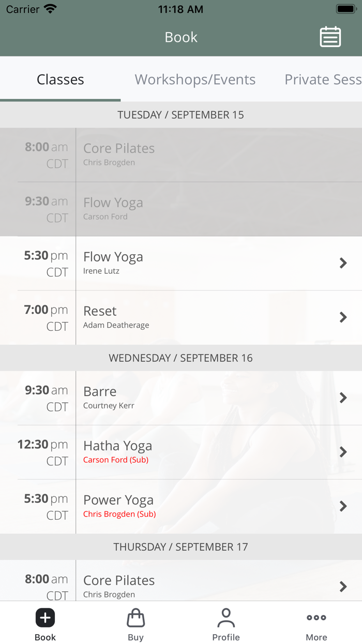Select the Tuesday September 15 header row
The image size is (362, 644).
(x=181, y=114)
